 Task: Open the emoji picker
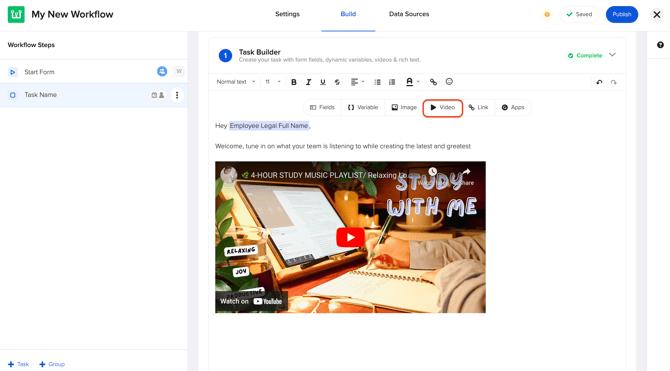(449, 82)
